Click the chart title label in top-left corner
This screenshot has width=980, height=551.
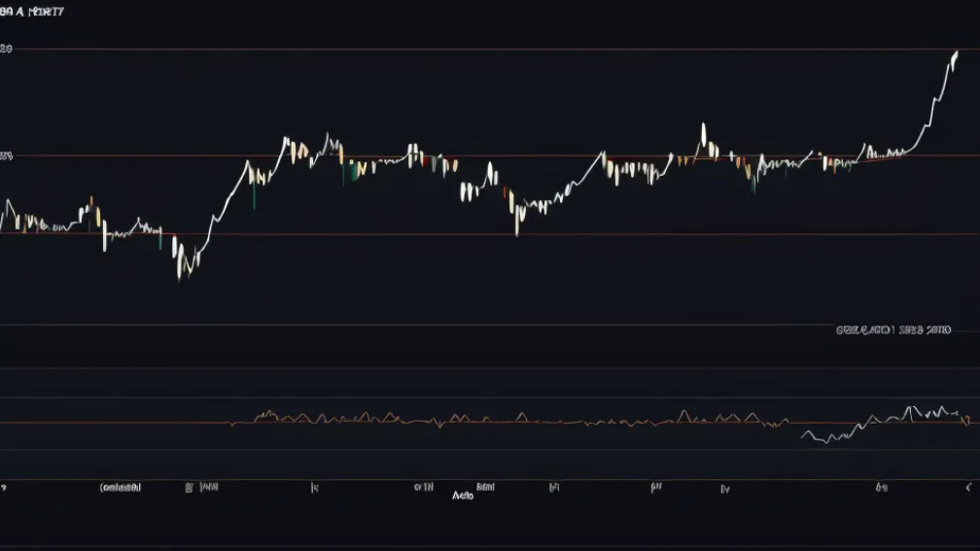32,12
